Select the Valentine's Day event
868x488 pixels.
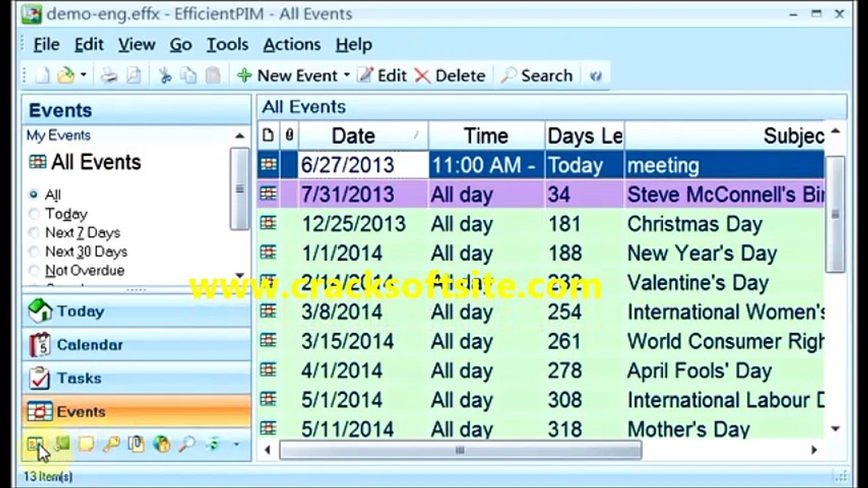[541, 283]
